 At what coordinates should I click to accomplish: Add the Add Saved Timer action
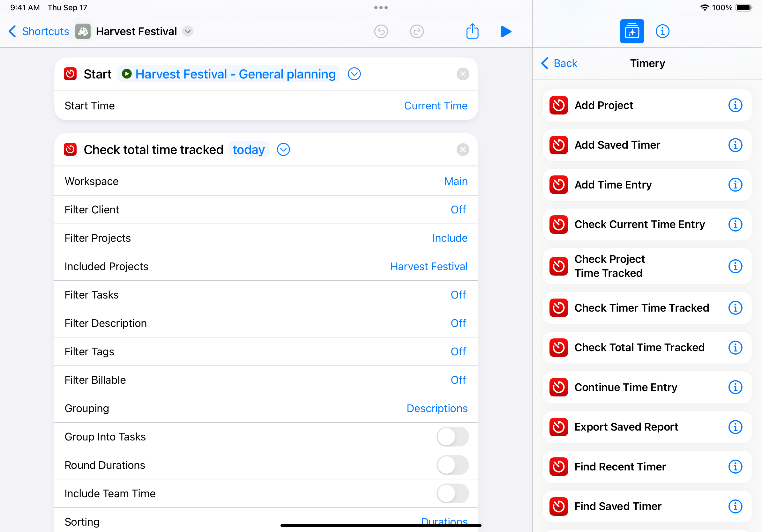pyautogui.click(x=647, y=145)
